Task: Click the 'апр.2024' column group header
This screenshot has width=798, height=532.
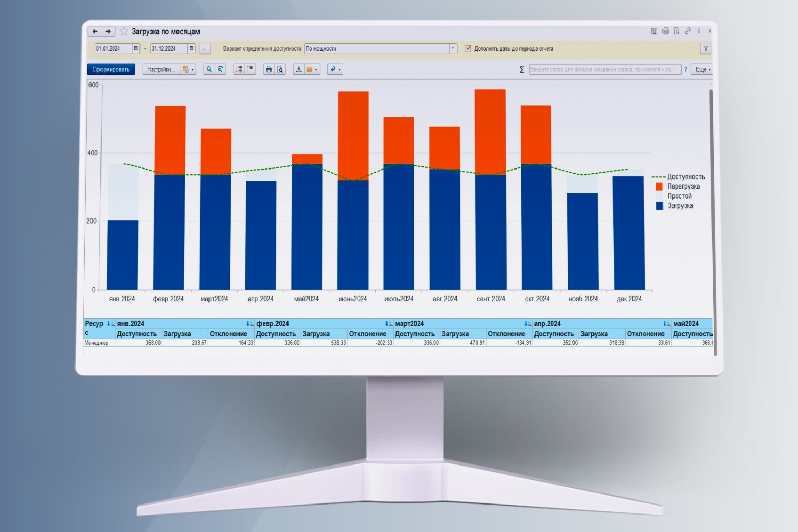Action: pos(547,323)
